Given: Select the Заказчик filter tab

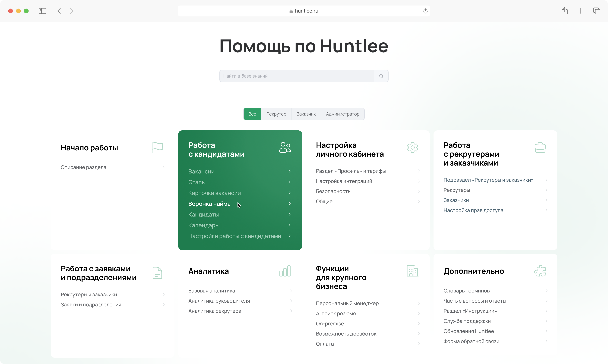Looking at the screenshot, I should [306, 114].
